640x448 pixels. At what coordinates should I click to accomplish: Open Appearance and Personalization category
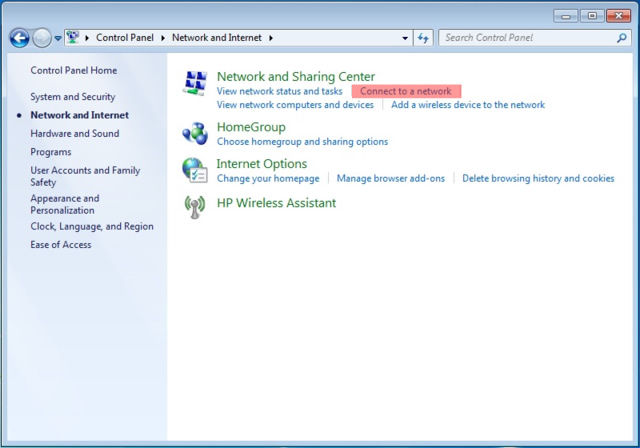[64, 204]
